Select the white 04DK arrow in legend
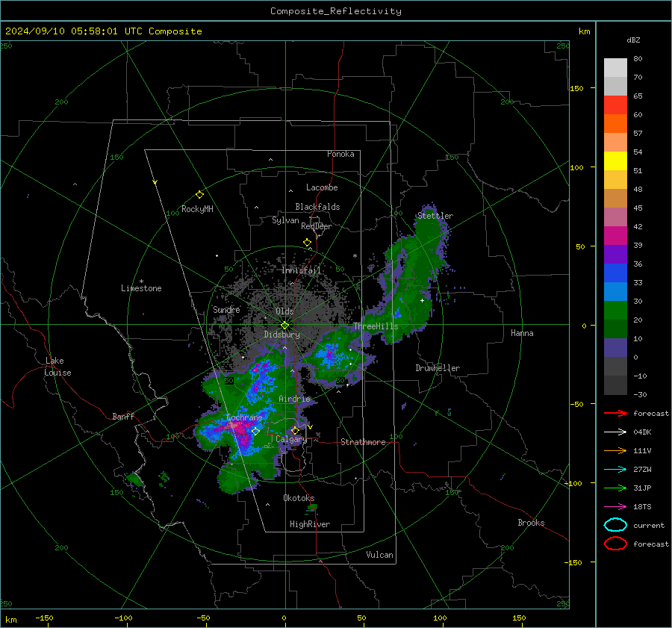Viewport: 672px width, 628px height. point(615,432)
